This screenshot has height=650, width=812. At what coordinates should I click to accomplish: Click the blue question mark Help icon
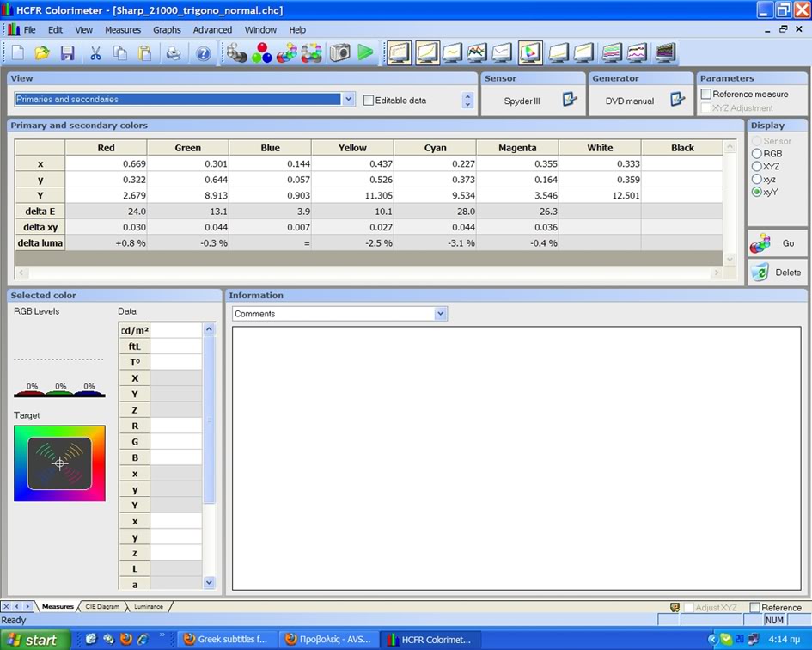coord(203,53)
